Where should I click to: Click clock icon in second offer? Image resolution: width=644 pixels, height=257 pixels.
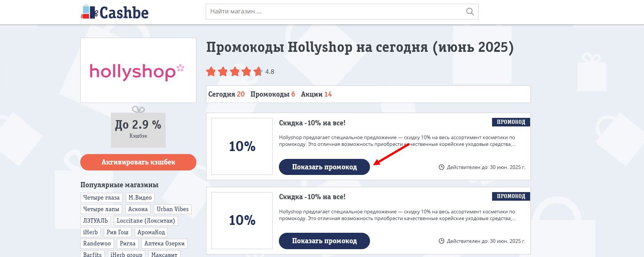(x=441, y=241)
